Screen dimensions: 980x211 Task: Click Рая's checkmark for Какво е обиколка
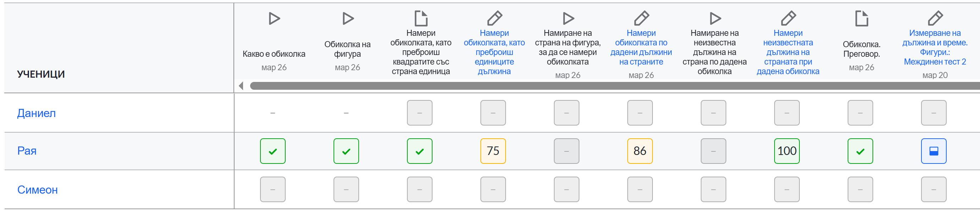tap(273, 151)
